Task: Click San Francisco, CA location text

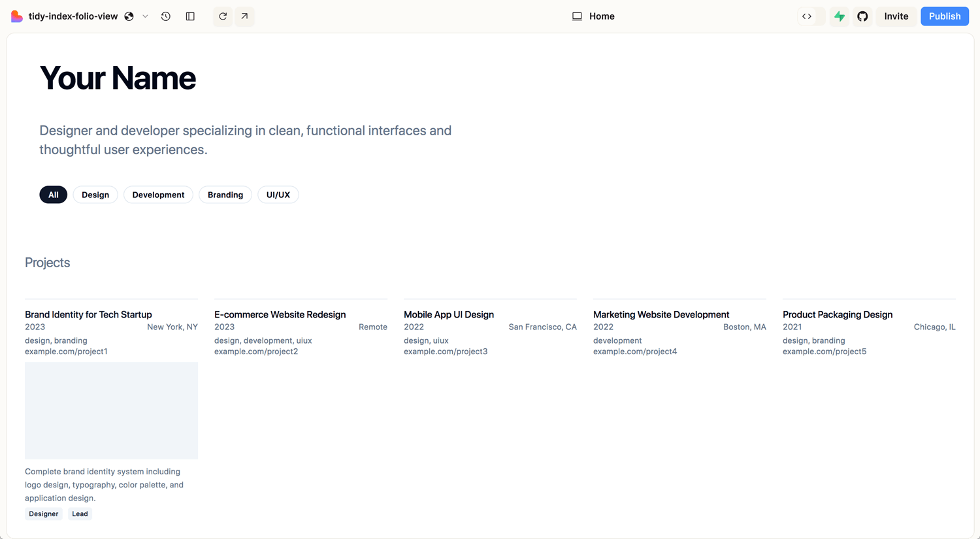Action: click(x=543, y=327)
